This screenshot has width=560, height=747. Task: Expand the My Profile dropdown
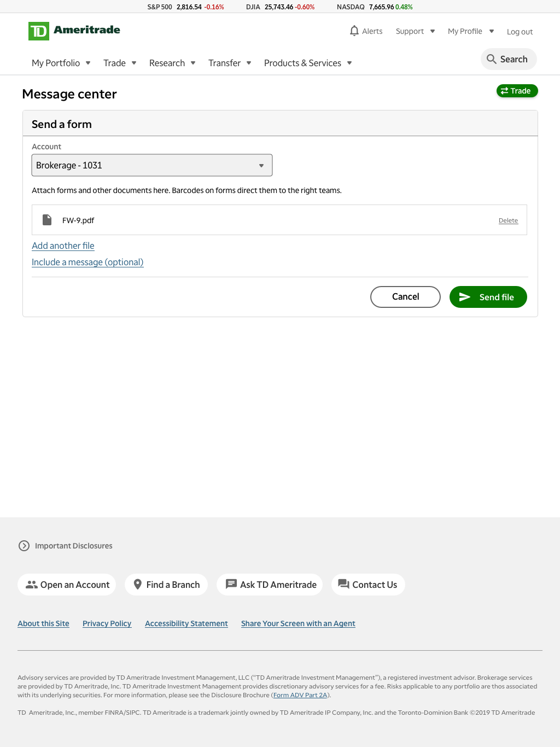tap(471, 31)
